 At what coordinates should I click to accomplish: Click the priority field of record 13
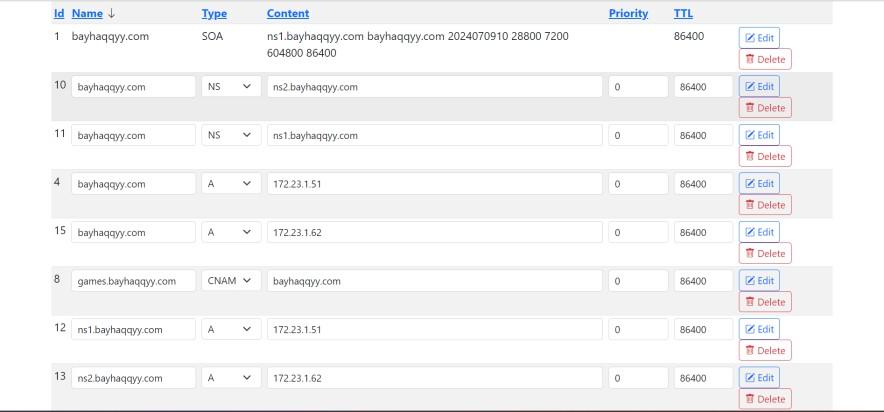click(638, 378)
